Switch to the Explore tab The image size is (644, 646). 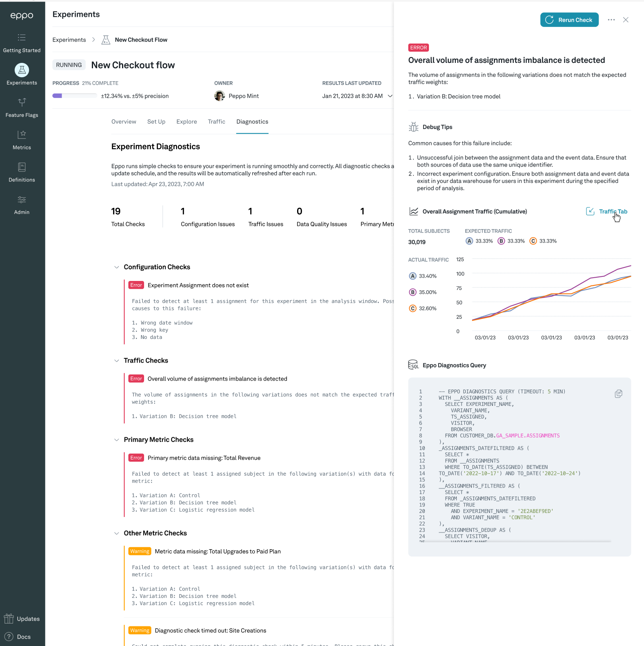tap(187, 122)
